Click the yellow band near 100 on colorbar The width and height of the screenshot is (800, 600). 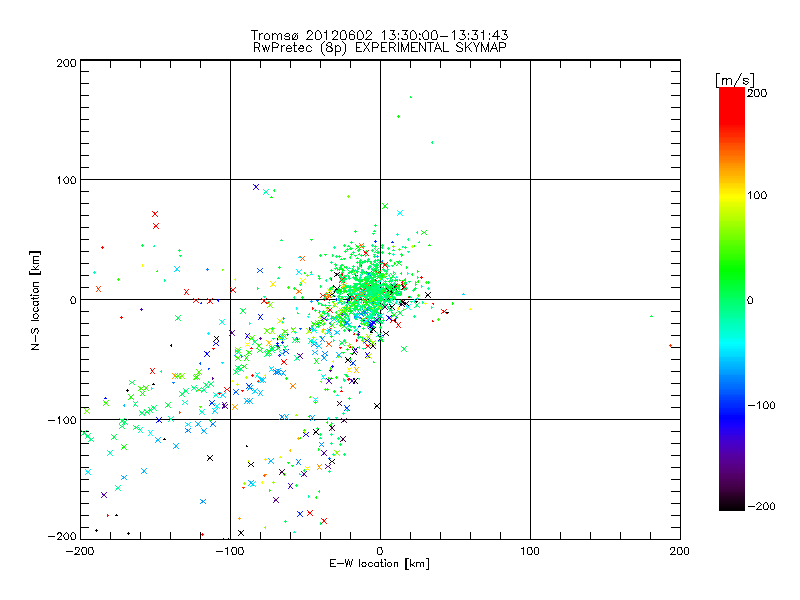[732, 195]
